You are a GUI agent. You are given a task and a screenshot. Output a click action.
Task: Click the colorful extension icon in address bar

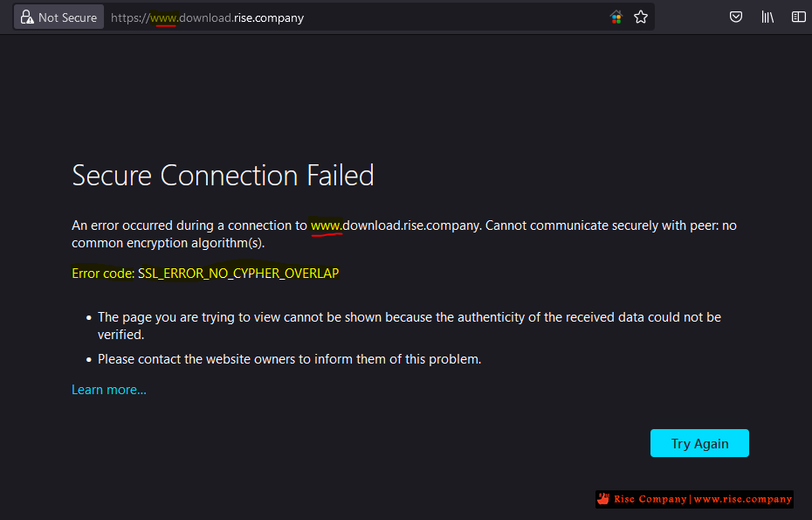tap(616, 17)
